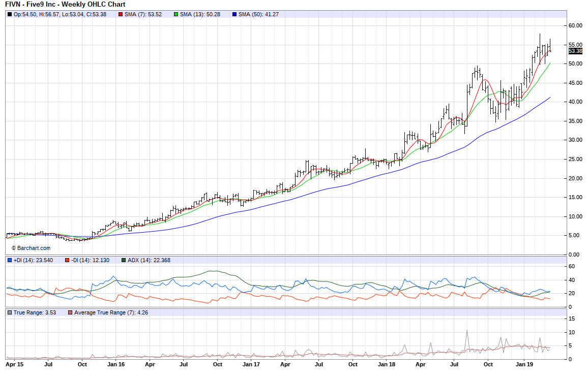Screen dimensions: 588x380
Task: Click the SMA (50): 41.27 legend text
Action: click(x=258, y=14)
